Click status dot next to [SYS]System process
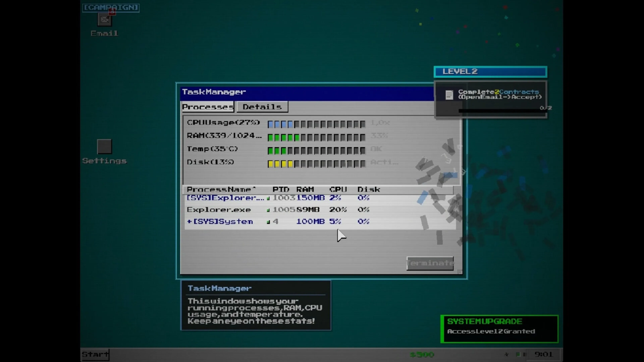 (x=268, y=222)
